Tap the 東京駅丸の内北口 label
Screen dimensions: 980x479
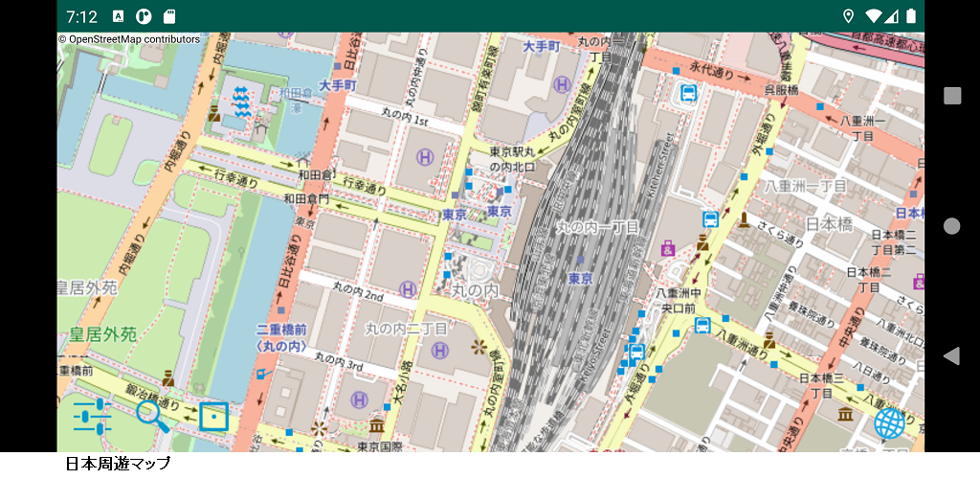pyautogui.click(x=513, y=159)
